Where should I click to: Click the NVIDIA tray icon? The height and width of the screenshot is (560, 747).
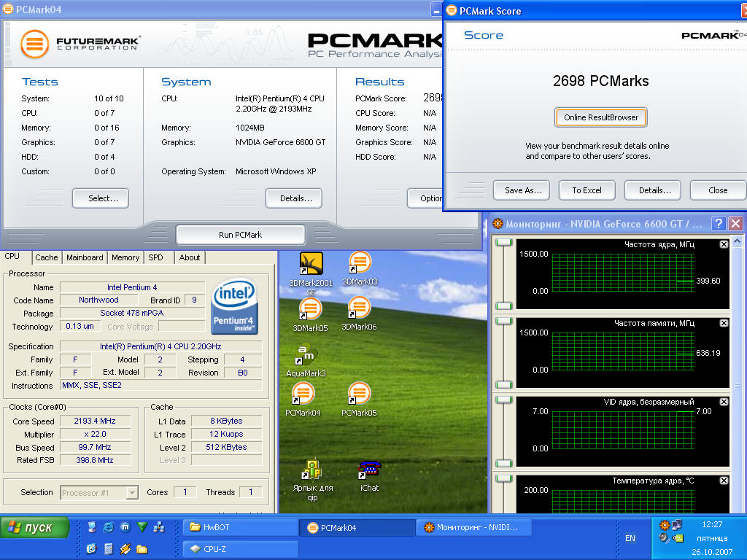pos(678,538)
